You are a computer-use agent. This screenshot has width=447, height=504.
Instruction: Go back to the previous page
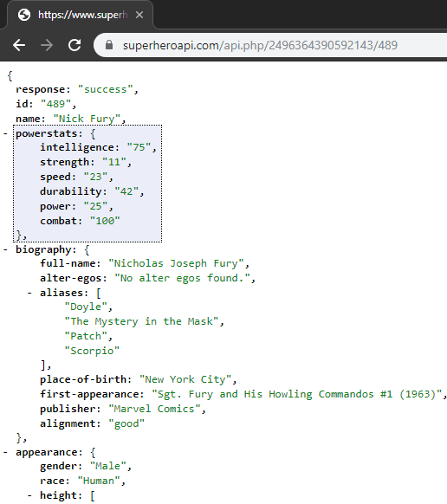coord(19,45)
